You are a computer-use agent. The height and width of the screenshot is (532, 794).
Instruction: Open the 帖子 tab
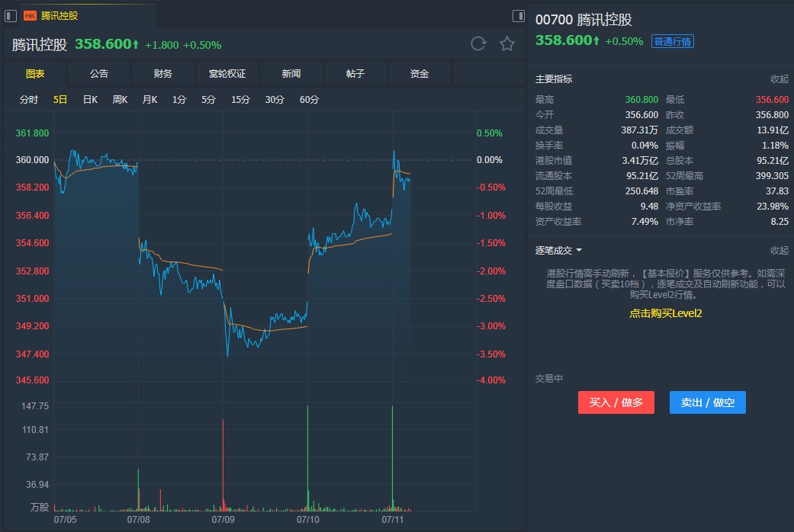[x=355, y=74]
